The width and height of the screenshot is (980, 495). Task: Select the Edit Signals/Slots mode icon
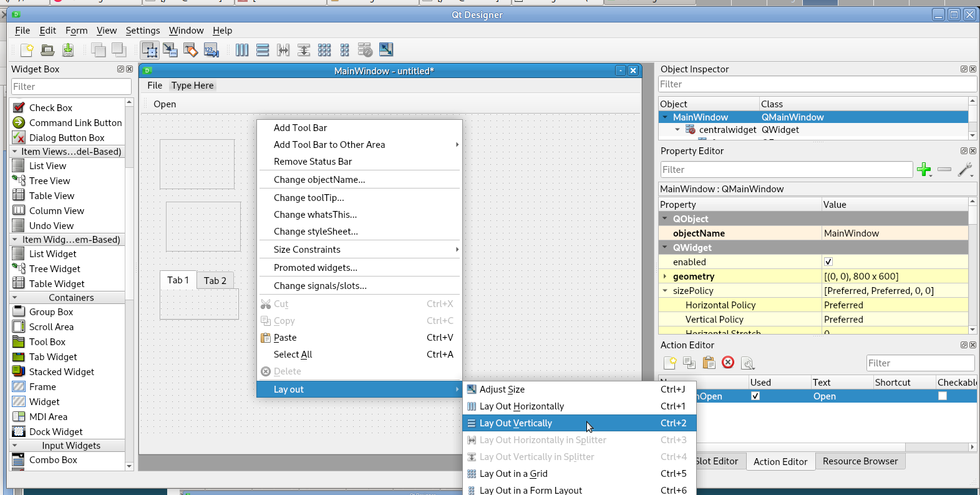[x=170, y=50]
